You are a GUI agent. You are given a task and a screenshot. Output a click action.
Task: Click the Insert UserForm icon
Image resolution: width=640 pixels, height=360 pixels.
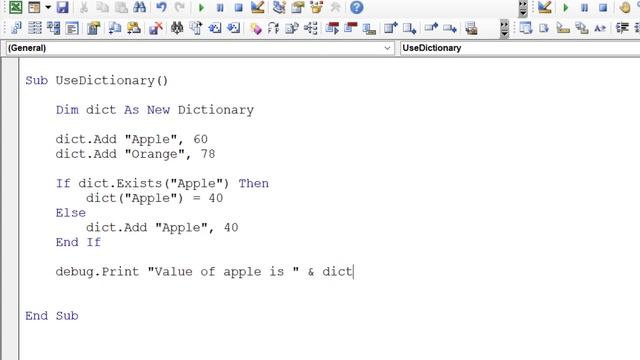tap(34, 7)
